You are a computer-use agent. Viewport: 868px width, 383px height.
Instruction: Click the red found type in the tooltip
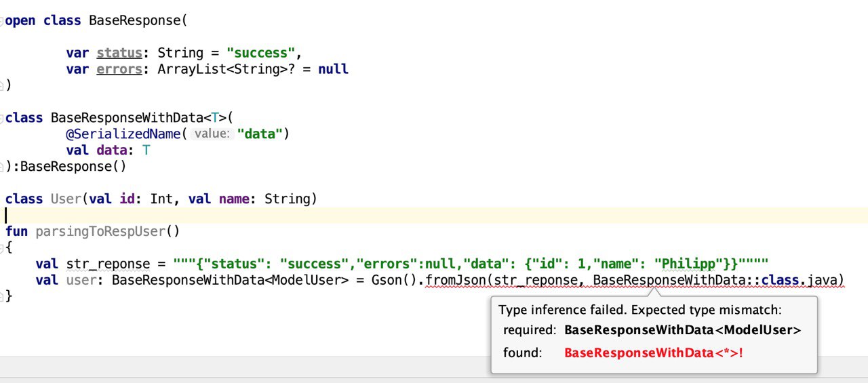coord(654,353)
